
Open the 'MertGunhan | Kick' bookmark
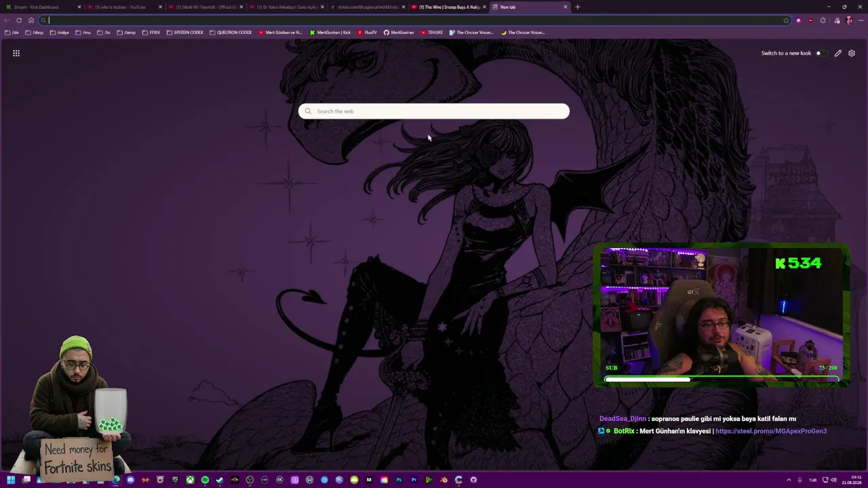coord(330,33)
